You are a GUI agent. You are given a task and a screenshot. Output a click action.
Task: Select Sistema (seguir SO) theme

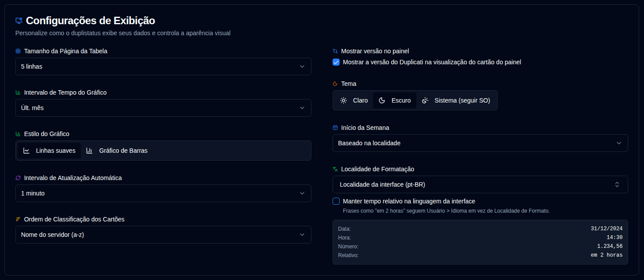click(x=456, y=100)
